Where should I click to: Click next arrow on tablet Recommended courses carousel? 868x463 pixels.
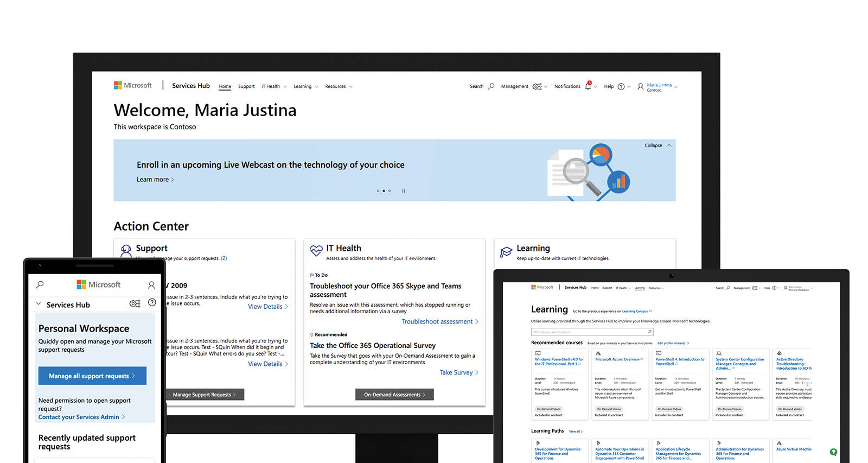tap(807, 384)
